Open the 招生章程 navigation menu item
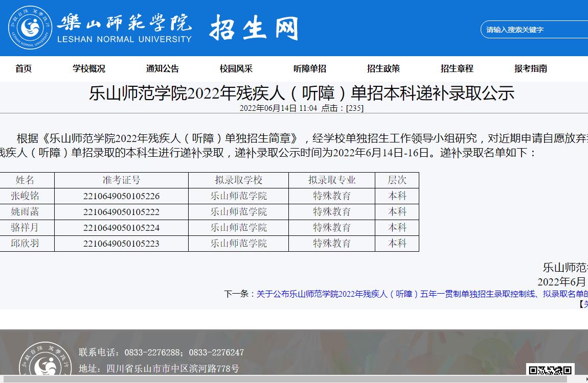Screen dimensions: 588x383 (457, 68)
